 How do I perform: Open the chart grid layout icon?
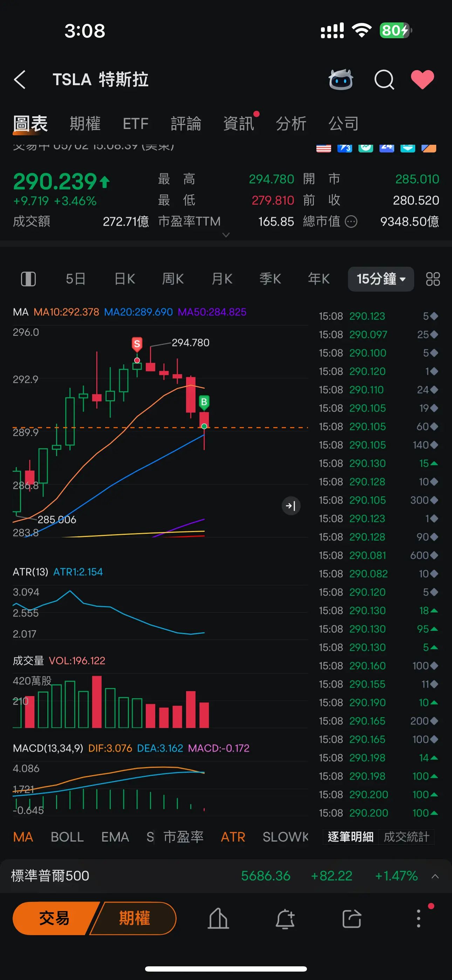coord(433,279)
